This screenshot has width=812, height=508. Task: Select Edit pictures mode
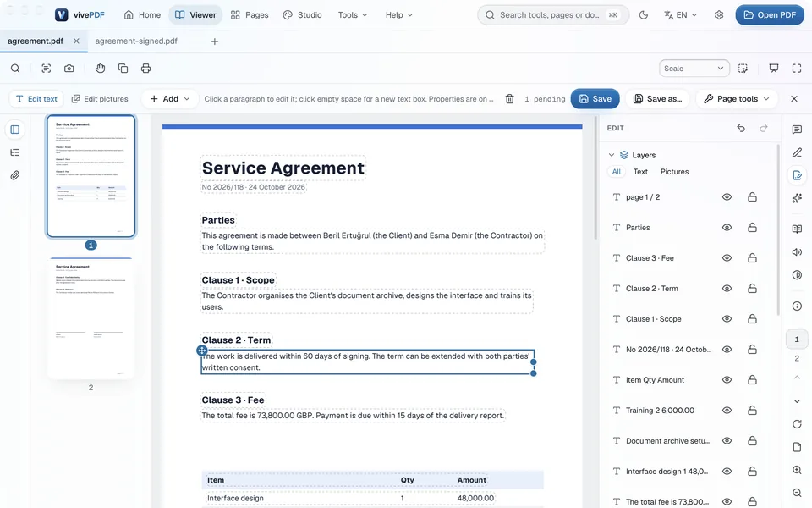[100, 98]
